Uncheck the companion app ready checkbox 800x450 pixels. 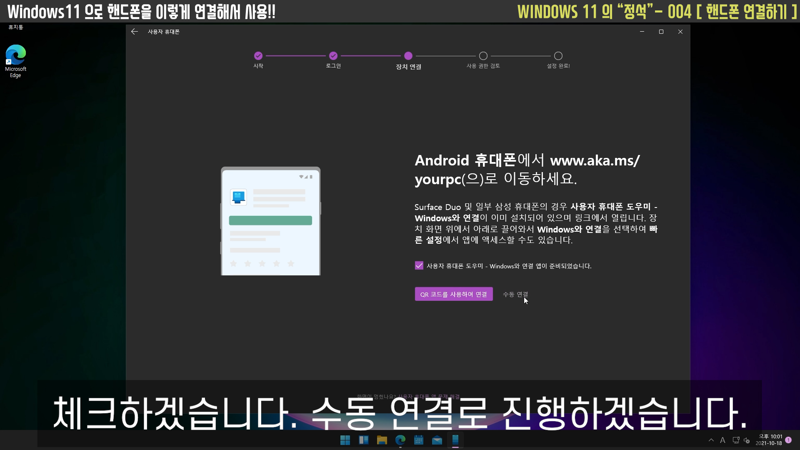[419, 265]
